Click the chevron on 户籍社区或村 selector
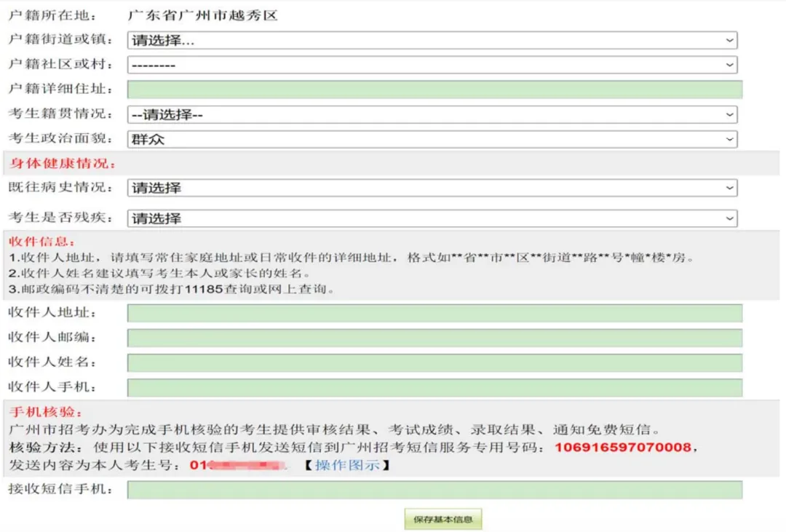The image size is (786, 532). point(730,65)
